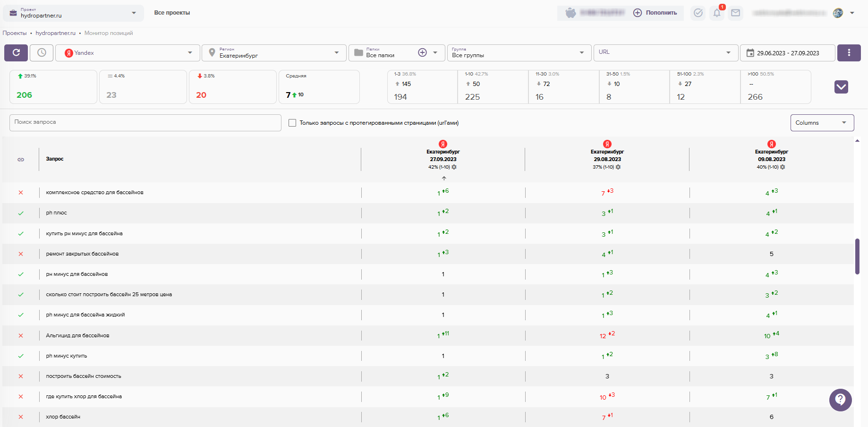Open the help question mark bubble

point(840,400)
